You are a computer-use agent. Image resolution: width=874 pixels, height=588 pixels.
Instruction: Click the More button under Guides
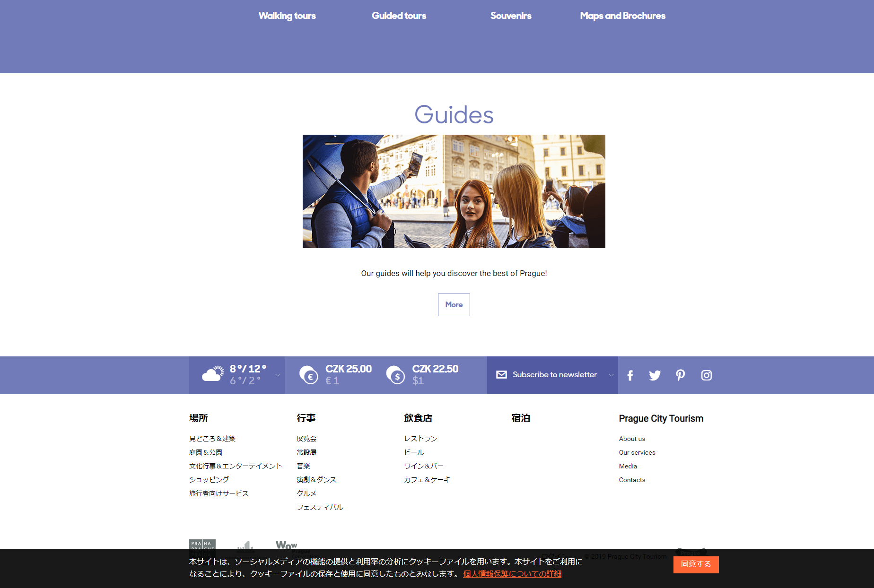[x=454, y=305]
